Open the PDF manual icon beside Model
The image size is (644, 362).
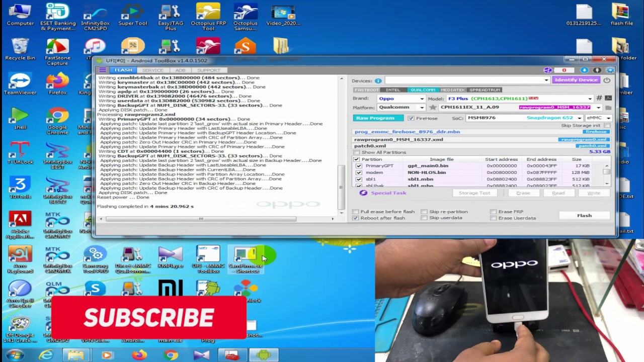coord(608,99)
